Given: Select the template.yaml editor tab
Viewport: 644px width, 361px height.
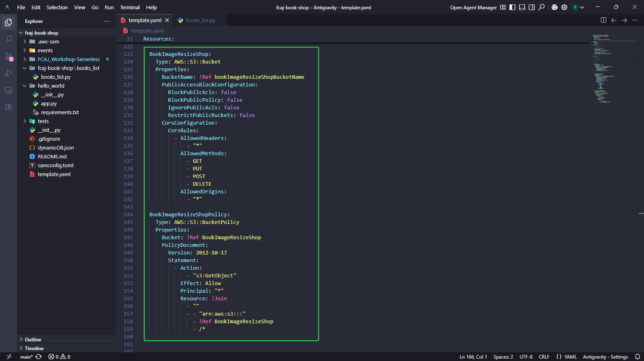Looking at the screenshot, I should [145, 20].
